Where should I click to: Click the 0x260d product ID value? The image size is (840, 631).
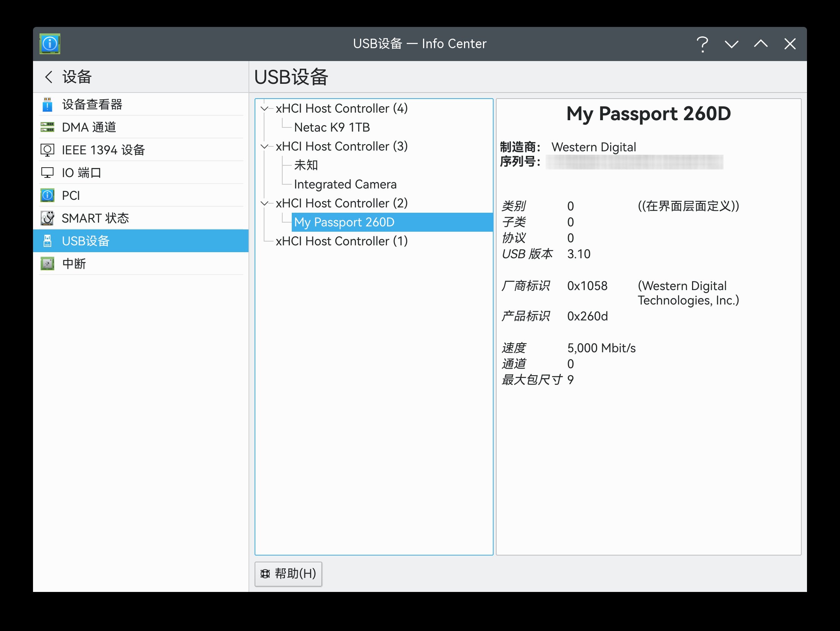587,316
